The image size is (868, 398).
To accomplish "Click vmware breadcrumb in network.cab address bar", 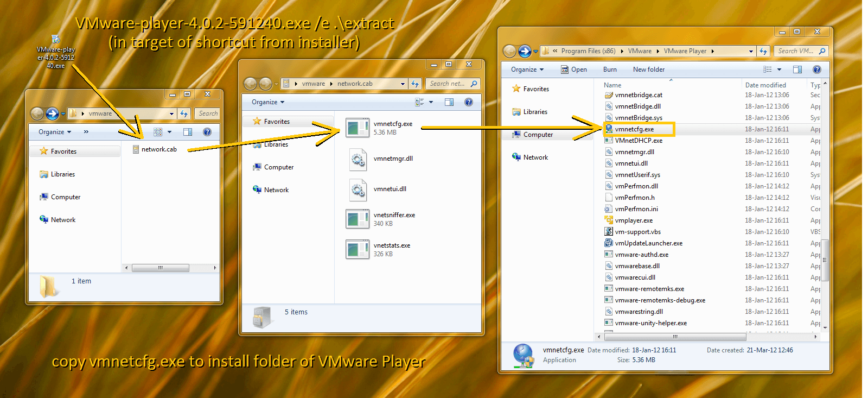I will pos(314,84).
